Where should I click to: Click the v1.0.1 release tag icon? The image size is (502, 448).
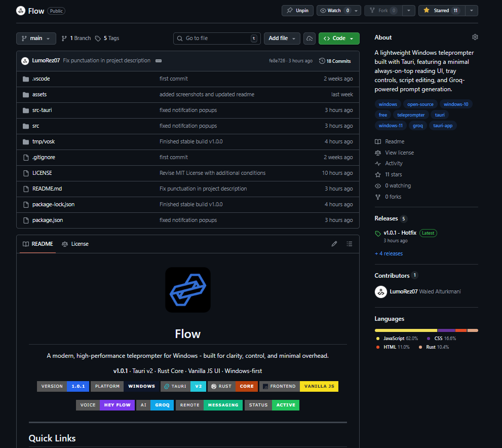[378, 234]
